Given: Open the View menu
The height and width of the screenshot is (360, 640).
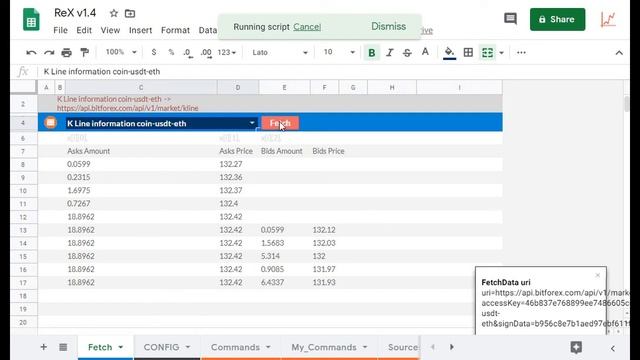Looking at the screenshot, I should [x=110, y=30].
